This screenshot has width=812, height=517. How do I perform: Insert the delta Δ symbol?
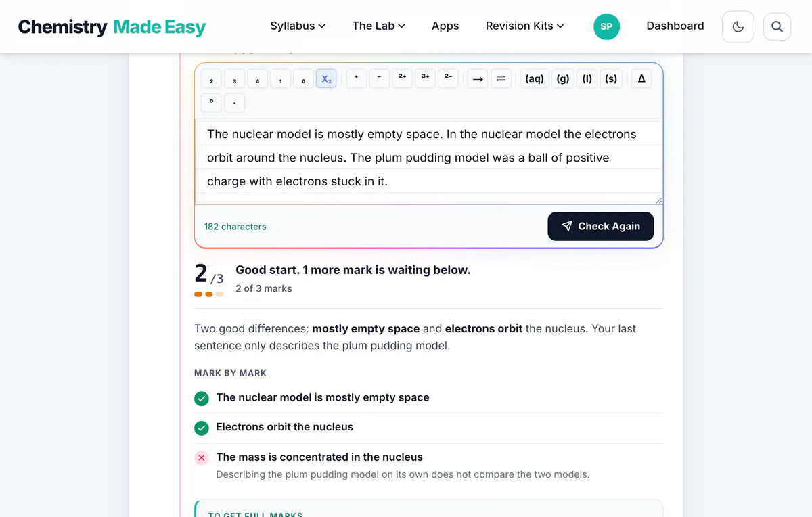coord(641,79)
